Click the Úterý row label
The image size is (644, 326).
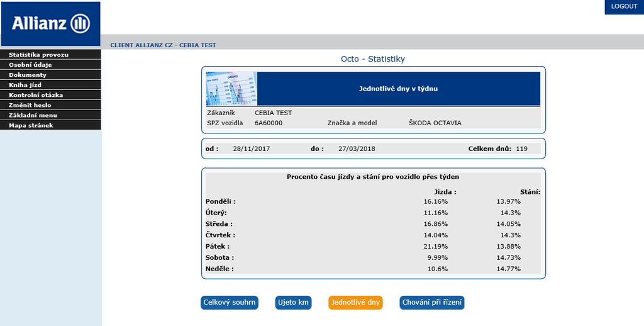coord(216,213)
